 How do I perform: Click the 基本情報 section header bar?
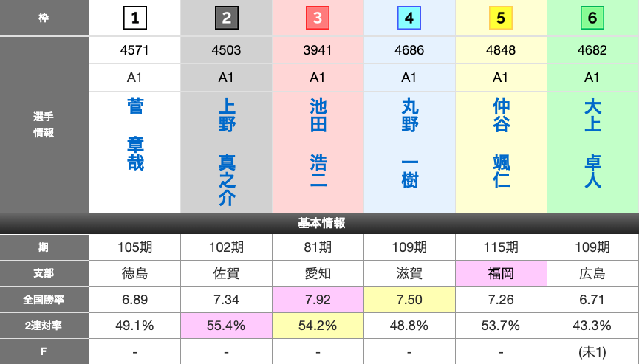tap(319, 223)
